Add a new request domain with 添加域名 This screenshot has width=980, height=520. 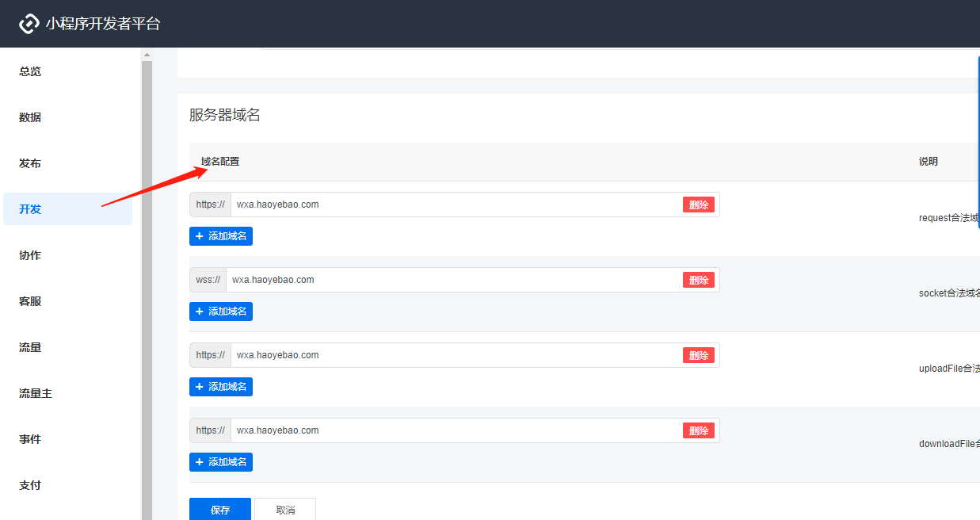click(221, 236)
